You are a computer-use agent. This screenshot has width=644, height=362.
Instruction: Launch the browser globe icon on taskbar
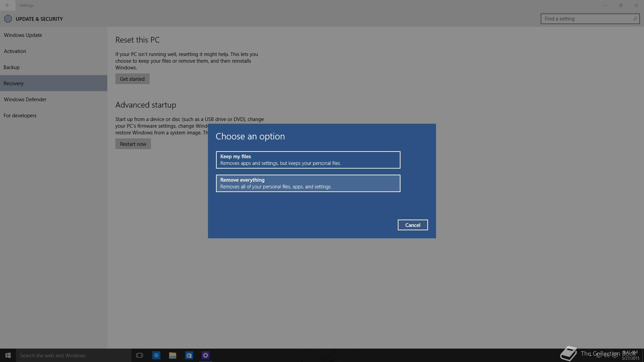[x=156, y=355]
